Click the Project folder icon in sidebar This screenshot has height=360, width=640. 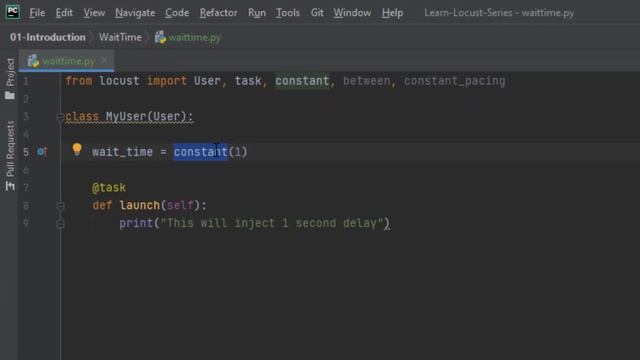pyautogui.click(x=10, y=96)
